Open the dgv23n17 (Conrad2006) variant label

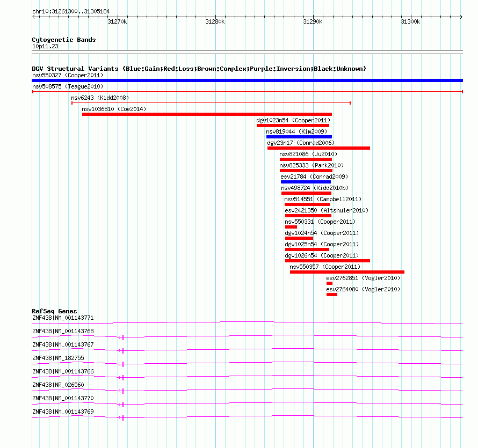[301, 143]
